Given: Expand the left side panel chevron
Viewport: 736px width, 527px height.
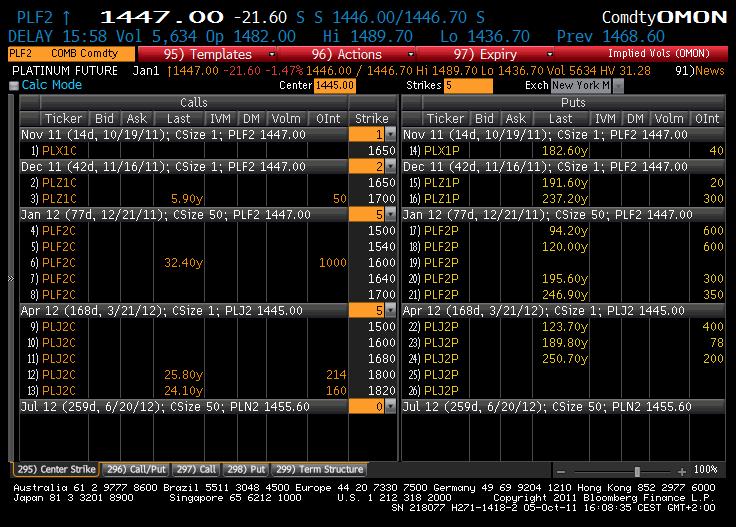Looking at the screenshot, I should tap(11, 278).
